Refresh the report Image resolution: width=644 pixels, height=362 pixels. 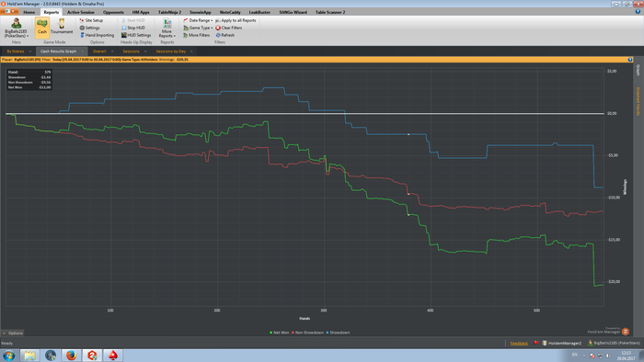pos(225,35)
